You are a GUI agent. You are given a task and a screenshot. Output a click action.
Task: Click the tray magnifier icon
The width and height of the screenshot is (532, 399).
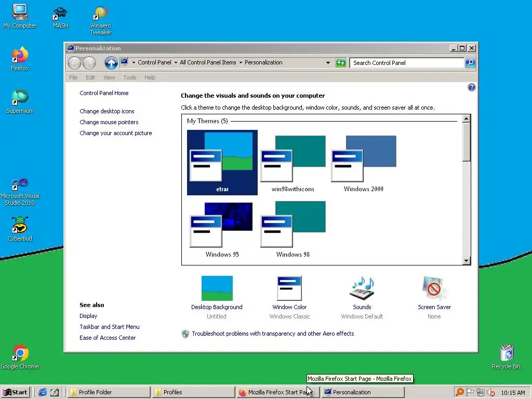[x=459, y=392]
